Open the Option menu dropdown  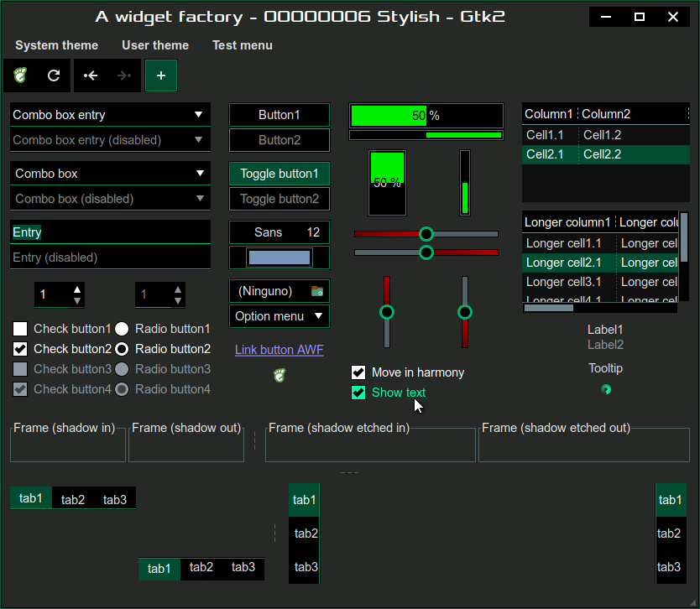(x=279, y=316)
